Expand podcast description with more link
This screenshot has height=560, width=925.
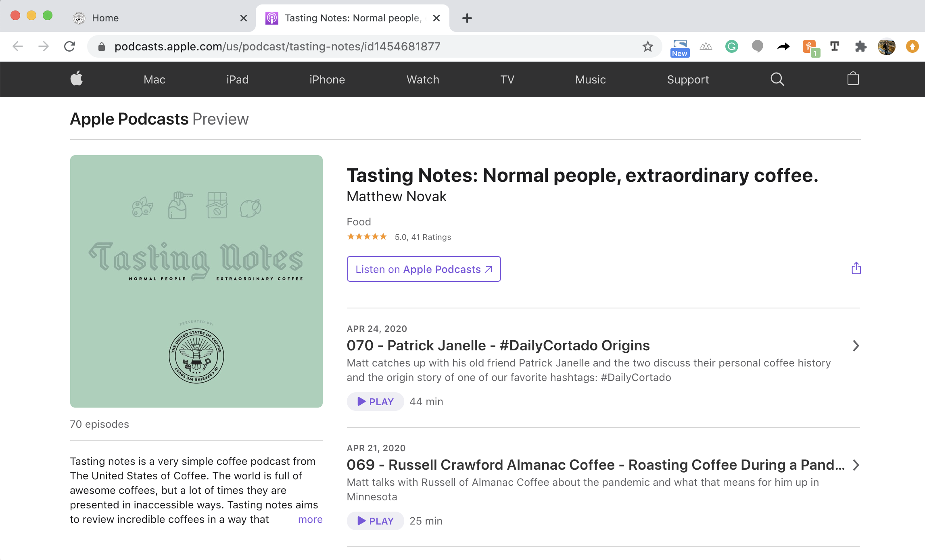pos(310,519)
